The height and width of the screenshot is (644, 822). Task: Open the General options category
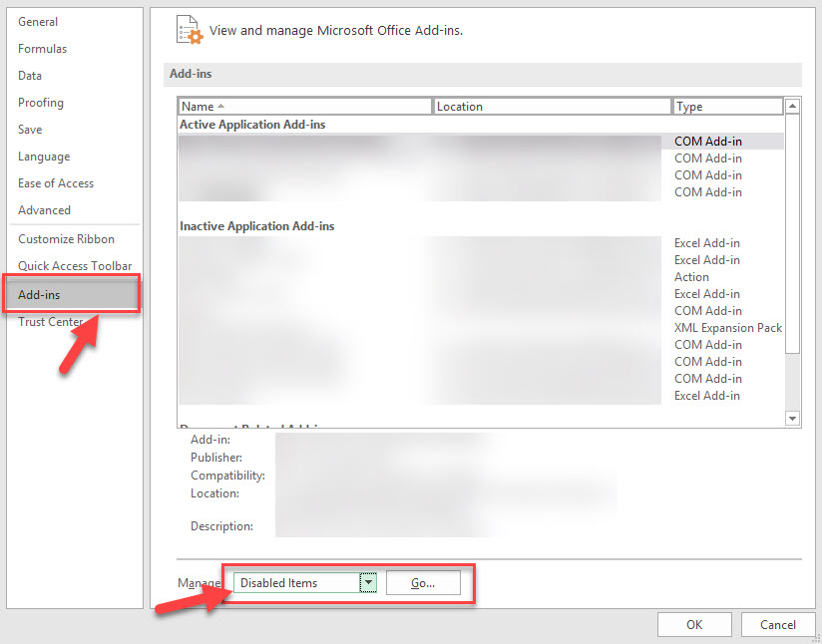[38, 22]
